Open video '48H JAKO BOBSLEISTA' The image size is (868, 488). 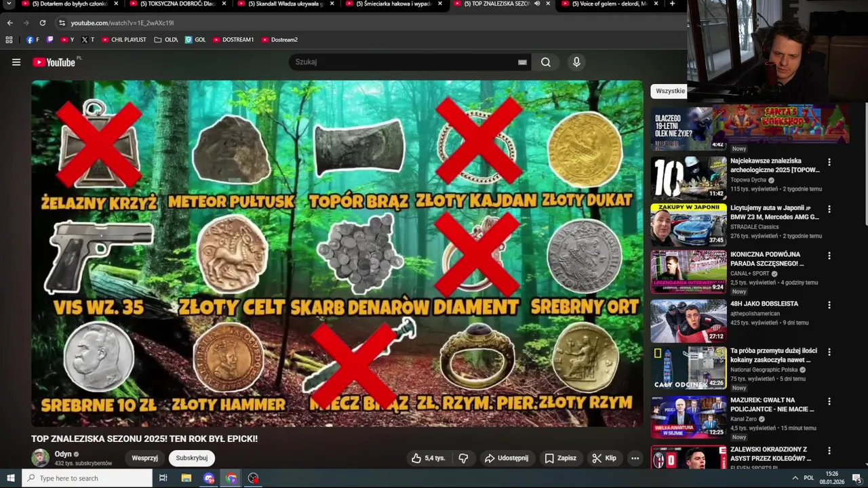click(764, 304)
